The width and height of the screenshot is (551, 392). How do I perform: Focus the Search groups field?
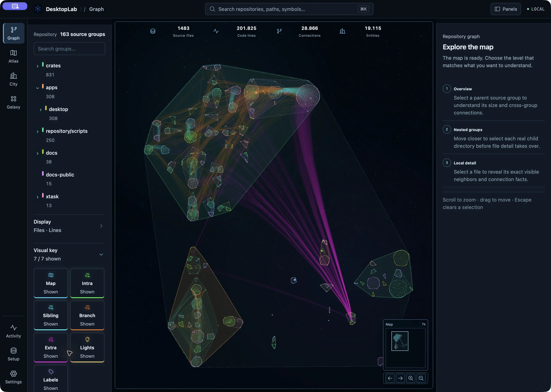click(x=69, y=49)
